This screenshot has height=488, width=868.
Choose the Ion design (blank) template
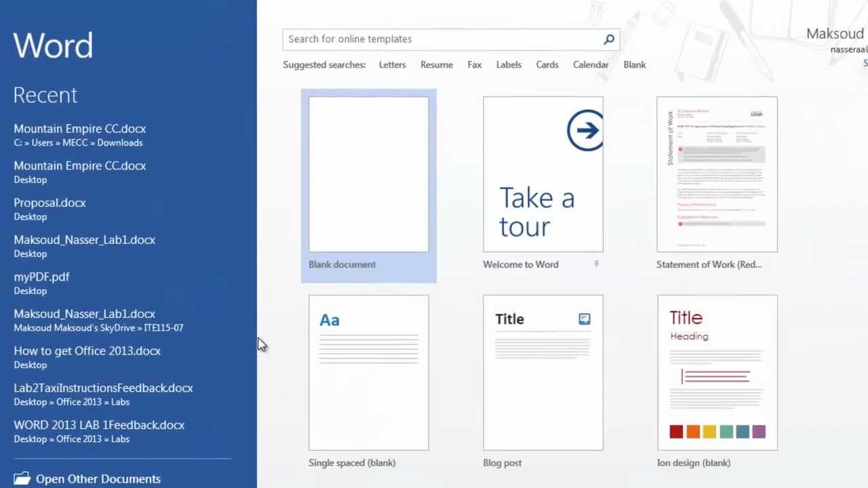pyautogui.click(x=717, y=382)
